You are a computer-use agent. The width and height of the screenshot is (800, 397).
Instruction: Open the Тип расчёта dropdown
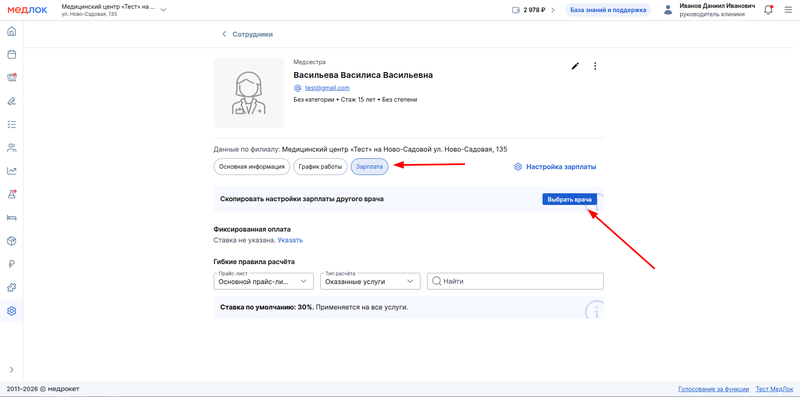tap(370, 281)
